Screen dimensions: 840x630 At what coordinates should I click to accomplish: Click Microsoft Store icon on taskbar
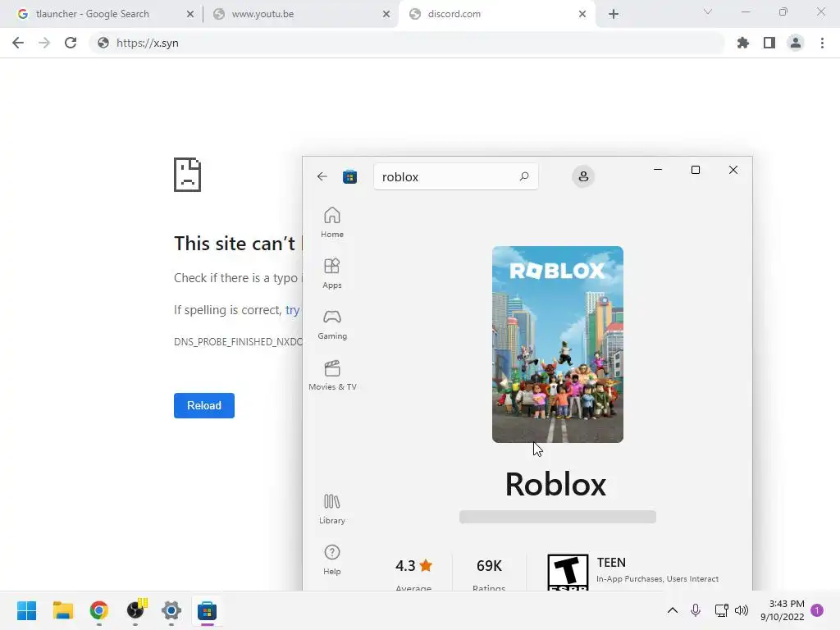click(208, 610)
